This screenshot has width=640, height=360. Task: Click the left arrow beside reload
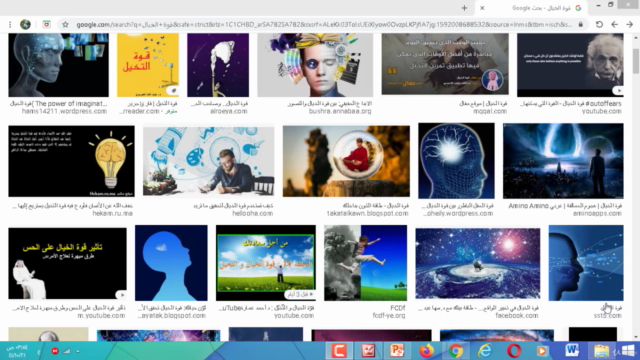(x=614, y=24)
